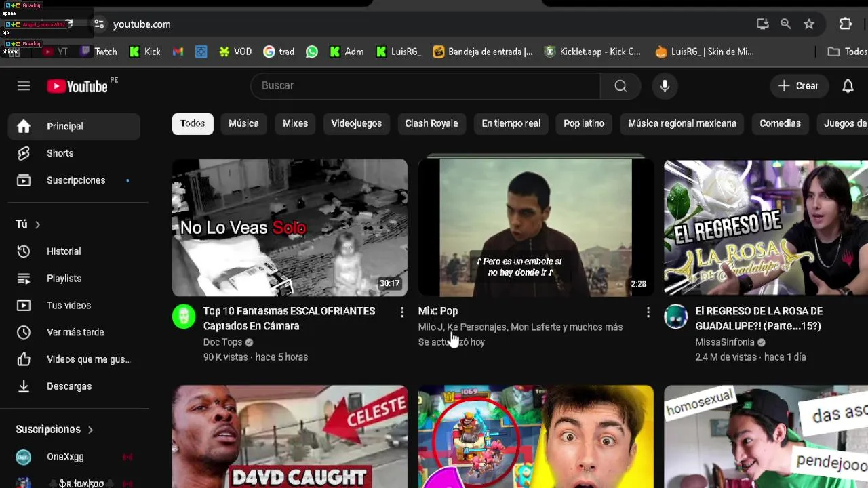Open Ver más tarde list

[x=74, y=333]
